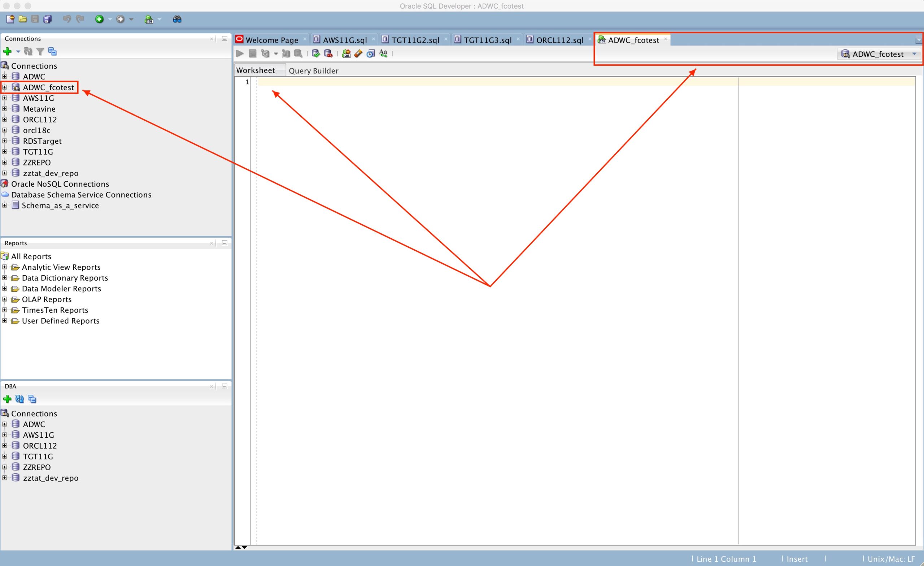Click the Filter funnel icon in the Connections panel
Viewport: 924px width, 566px height.
coord(40,51)
